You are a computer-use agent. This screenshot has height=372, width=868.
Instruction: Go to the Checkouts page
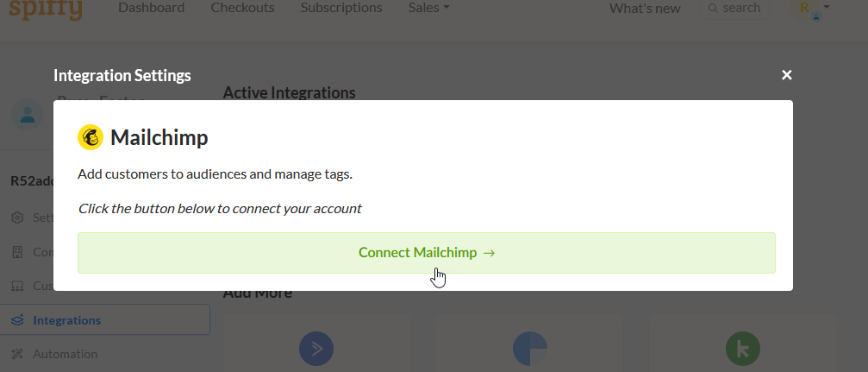click(242, 8)
